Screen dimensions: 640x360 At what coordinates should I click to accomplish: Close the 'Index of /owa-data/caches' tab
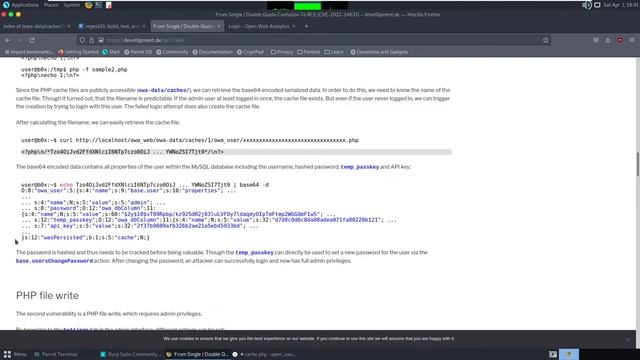[69, 26]
